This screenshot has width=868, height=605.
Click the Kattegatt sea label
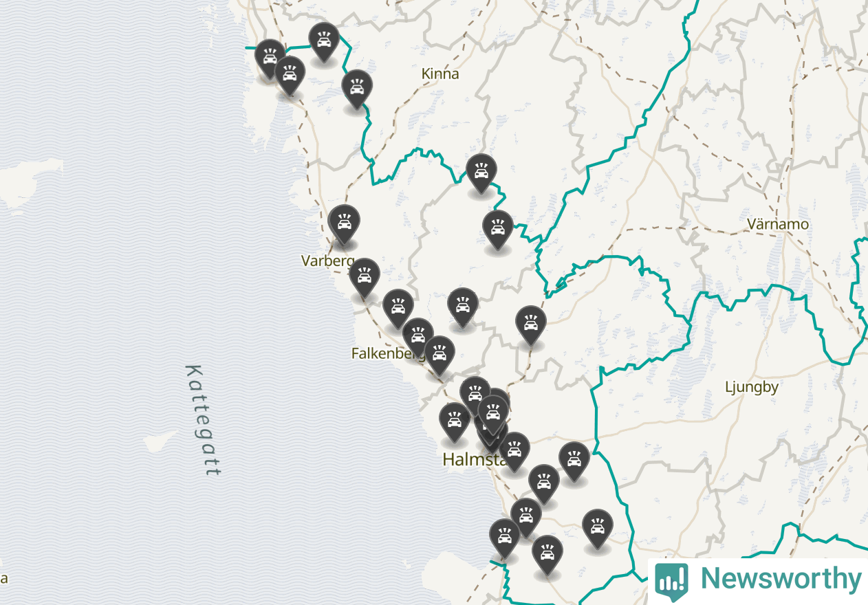[x=204, y=421]
